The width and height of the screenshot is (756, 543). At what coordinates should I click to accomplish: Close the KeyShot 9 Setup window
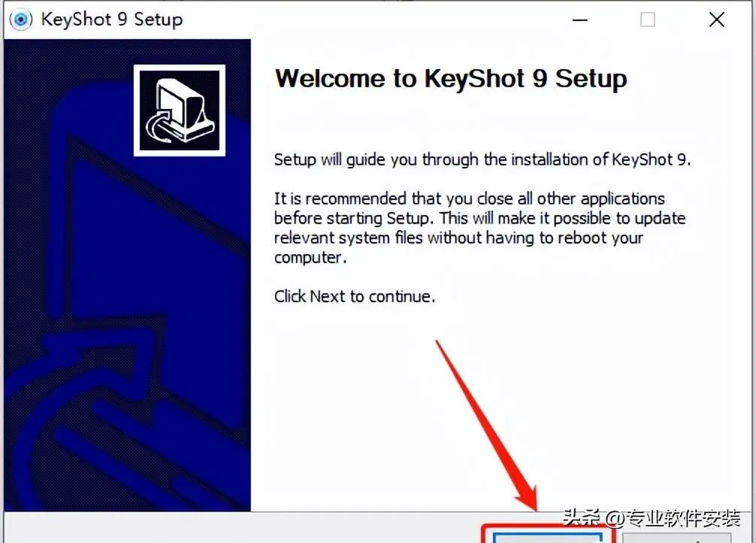click(x=717, y=20)
